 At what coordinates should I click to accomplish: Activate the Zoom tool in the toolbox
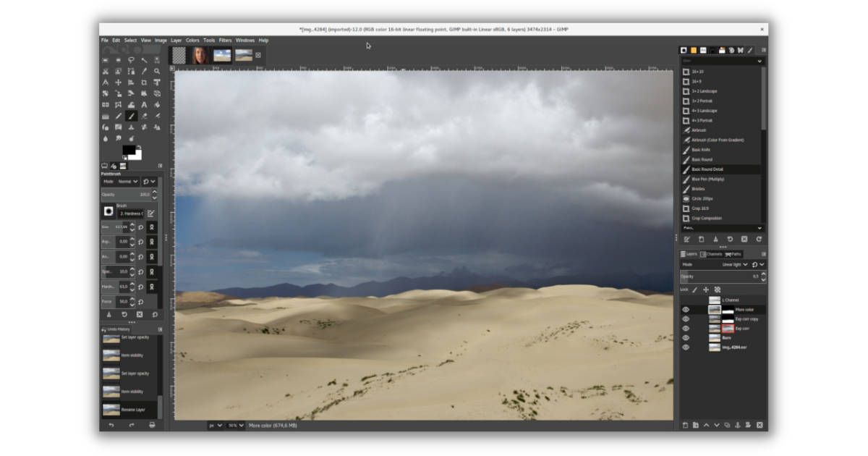pos(157,71)
